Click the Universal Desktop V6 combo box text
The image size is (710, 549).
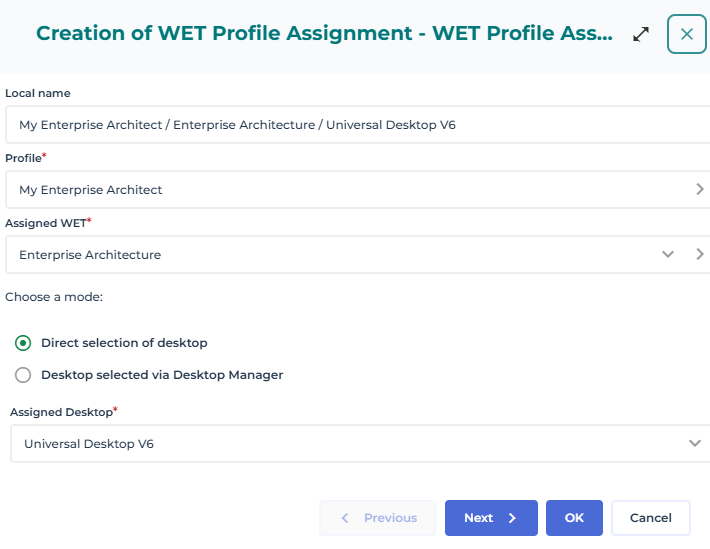point(89,444)
